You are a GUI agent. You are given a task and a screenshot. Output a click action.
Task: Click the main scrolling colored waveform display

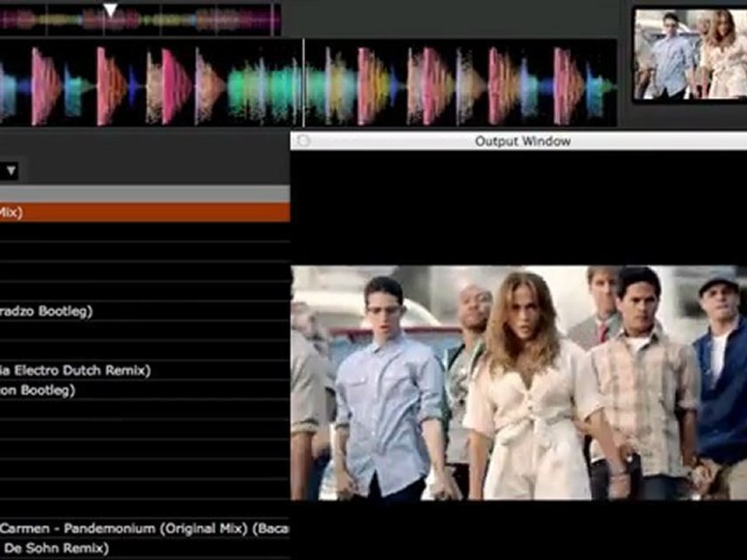308,83
